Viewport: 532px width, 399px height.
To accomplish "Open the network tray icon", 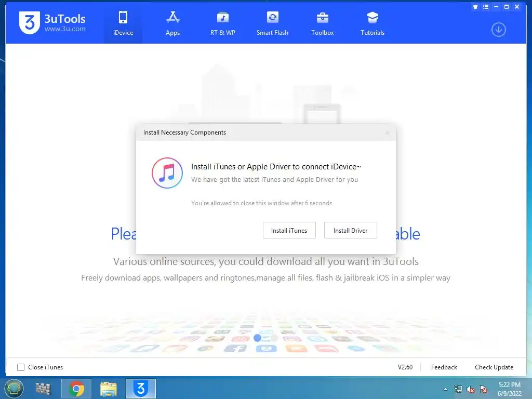I will pos(458,389).
